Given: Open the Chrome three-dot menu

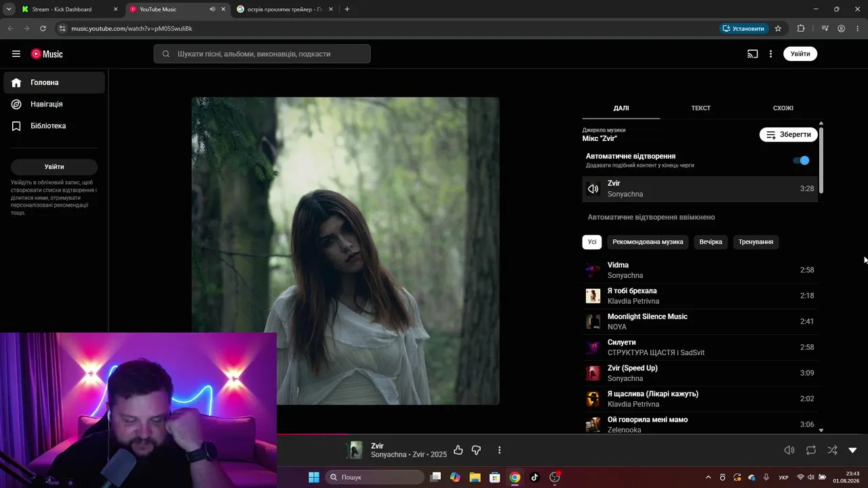Looking at the screenshot, I should 858,28.
